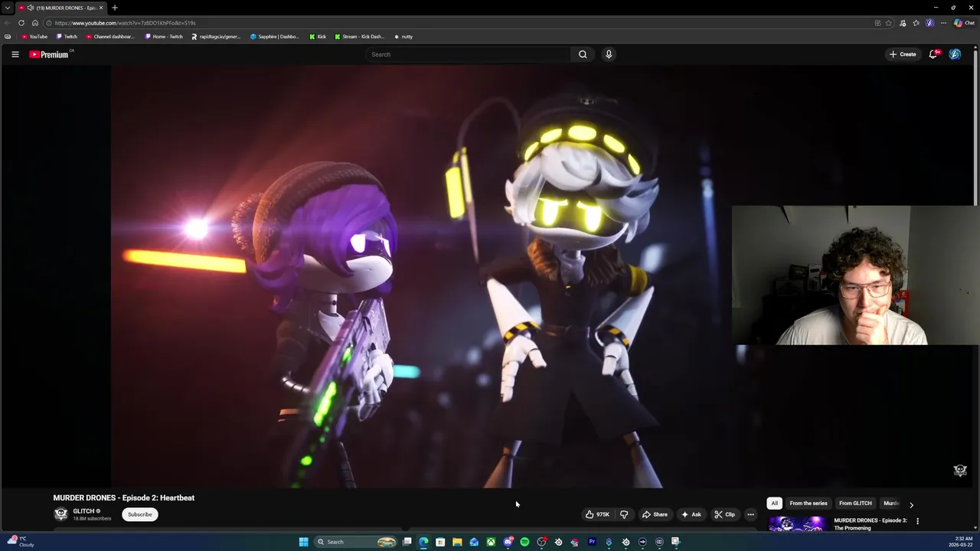Open the rapidtags.io bookmark

(x=216, y=37)
